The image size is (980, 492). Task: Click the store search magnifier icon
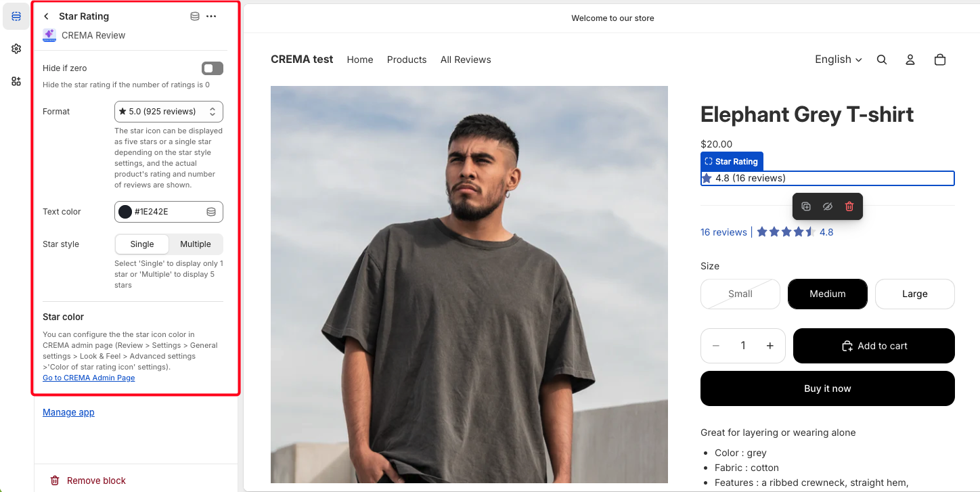pos(882,60)
